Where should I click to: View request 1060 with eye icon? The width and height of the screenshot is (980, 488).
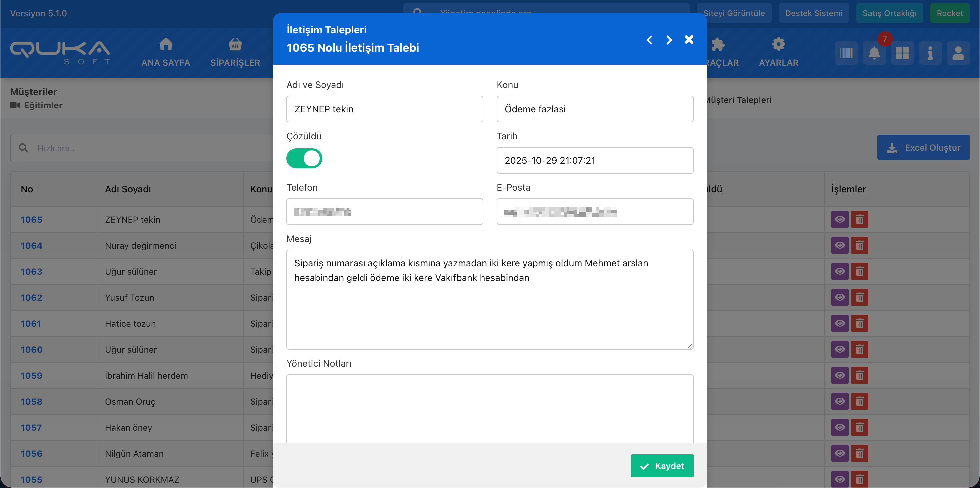click(840, 349)
